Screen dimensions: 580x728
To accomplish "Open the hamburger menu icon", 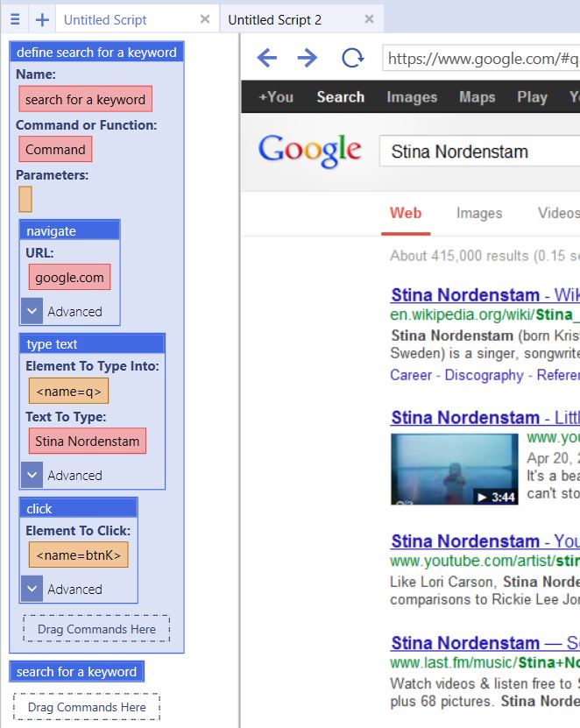I will point(15,19).
